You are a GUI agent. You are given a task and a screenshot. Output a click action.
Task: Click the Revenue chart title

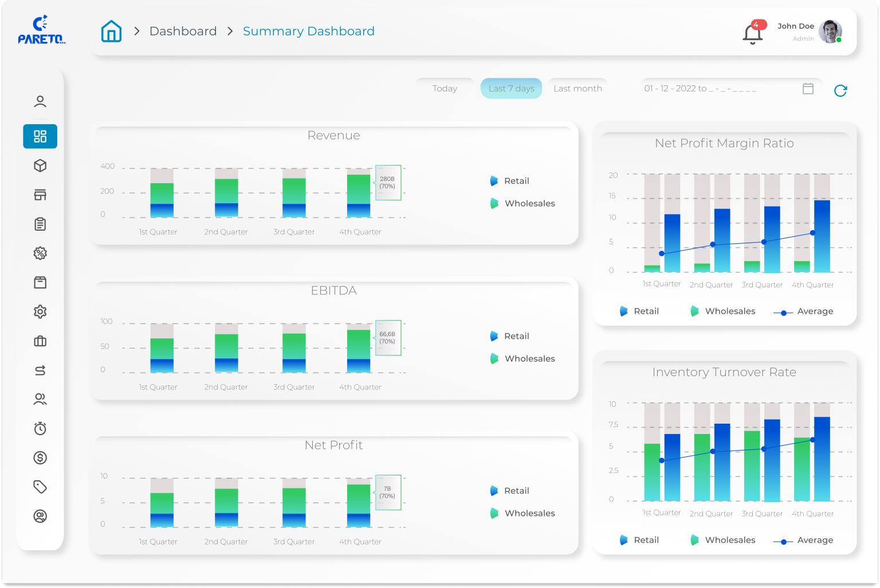point(334,136)
